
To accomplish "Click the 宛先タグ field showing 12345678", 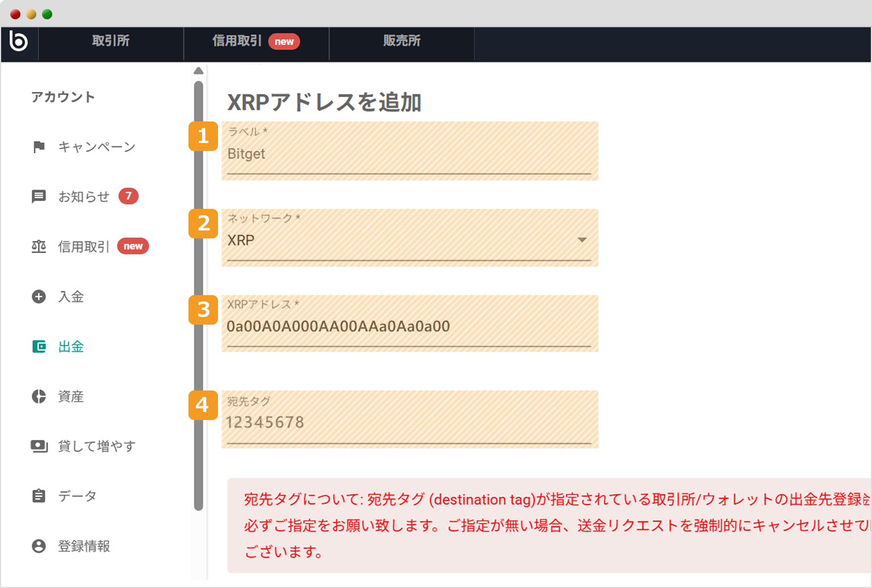I will (397, 422).
